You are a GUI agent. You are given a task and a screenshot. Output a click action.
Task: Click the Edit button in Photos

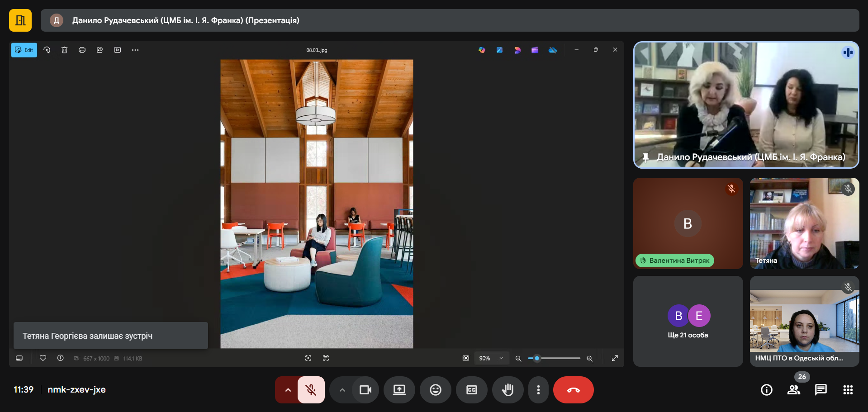click(x=24, y=50)
